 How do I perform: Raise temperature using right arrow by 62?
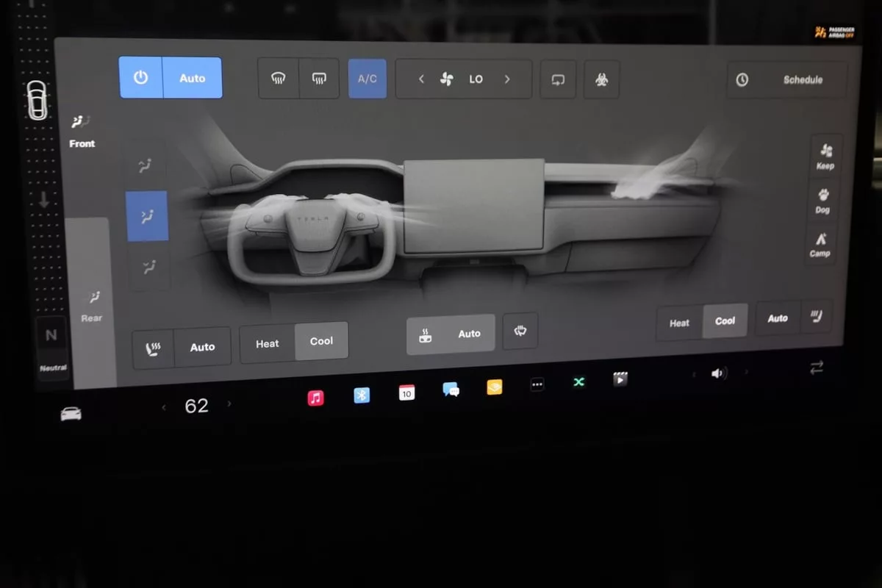click(x=229, y=404)
